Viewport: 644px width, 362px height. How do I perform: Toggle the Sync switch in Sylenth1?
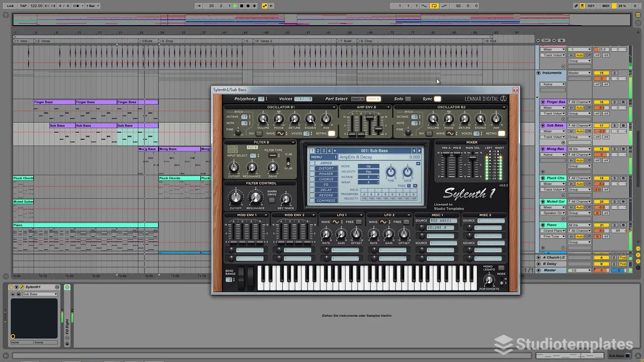click(x=437, y=99)
